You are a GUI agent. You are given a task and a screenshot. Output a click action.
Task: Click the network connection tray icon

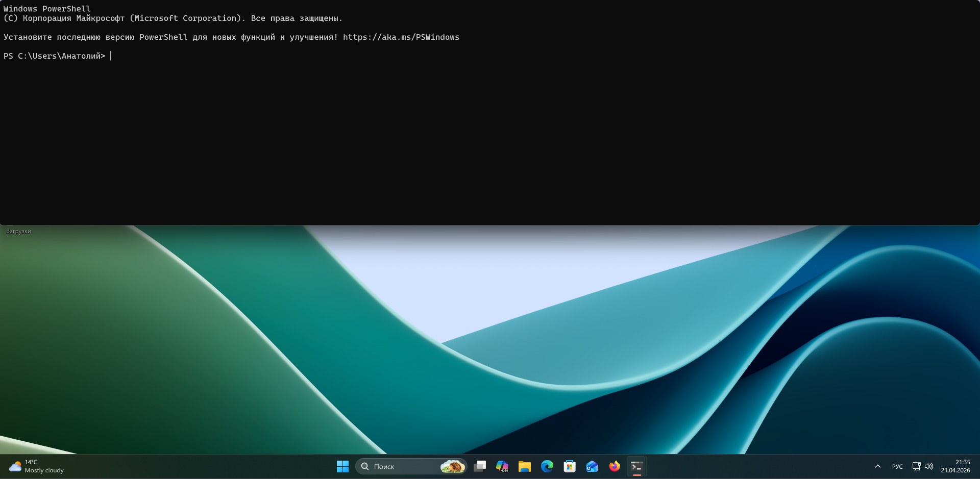tap(916, 466)
